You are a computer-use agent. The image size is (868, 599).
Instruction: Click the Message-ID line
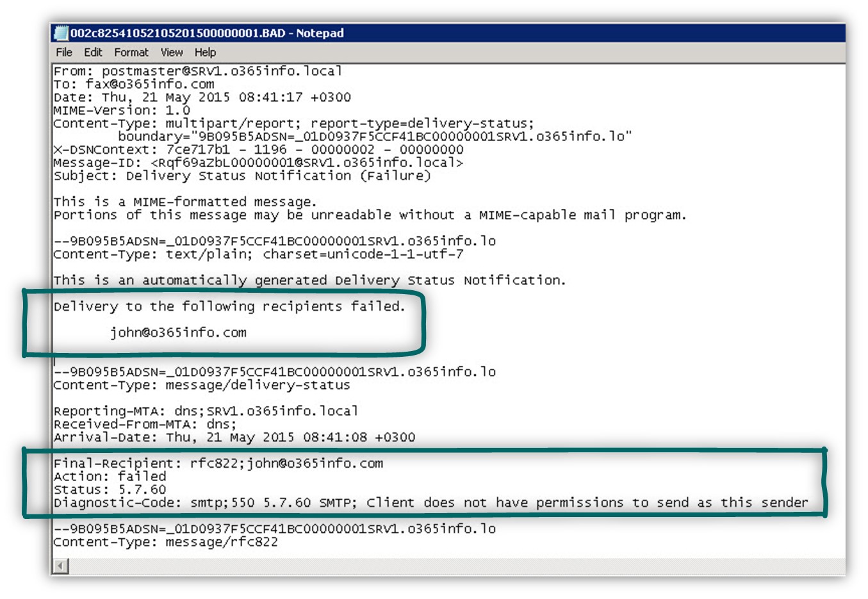pyautogui.click(x=258, y=163)
